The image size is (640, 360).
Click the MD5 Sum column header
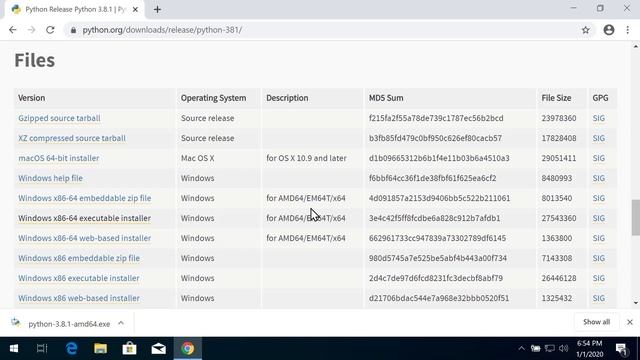(x=386, y=98)
